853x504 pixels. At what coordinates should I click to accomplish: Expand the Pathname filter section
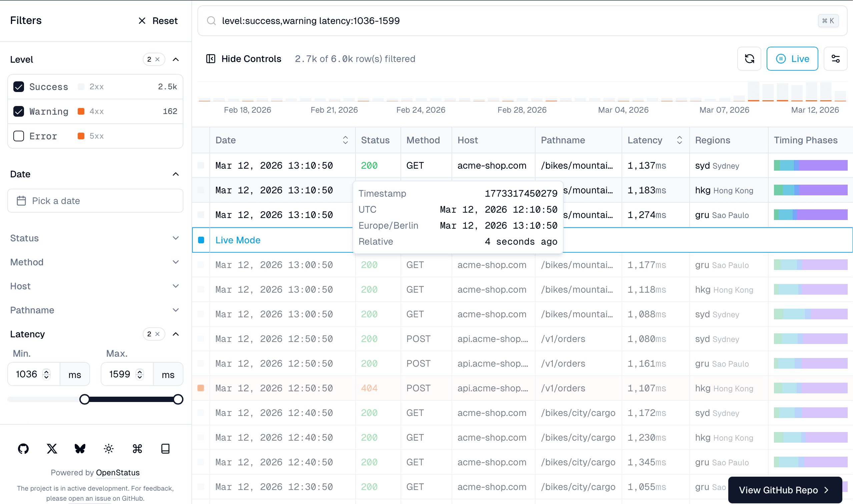tap(176, 310)
